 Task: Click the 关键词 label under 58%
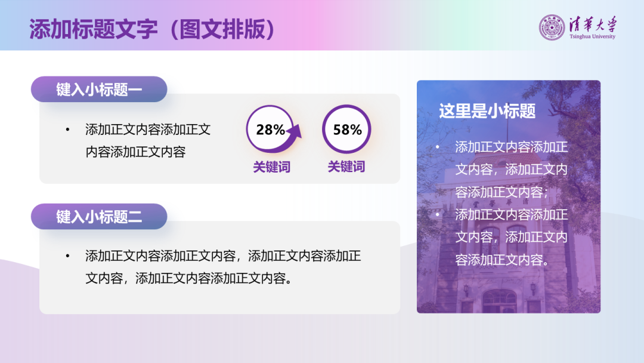346,167
